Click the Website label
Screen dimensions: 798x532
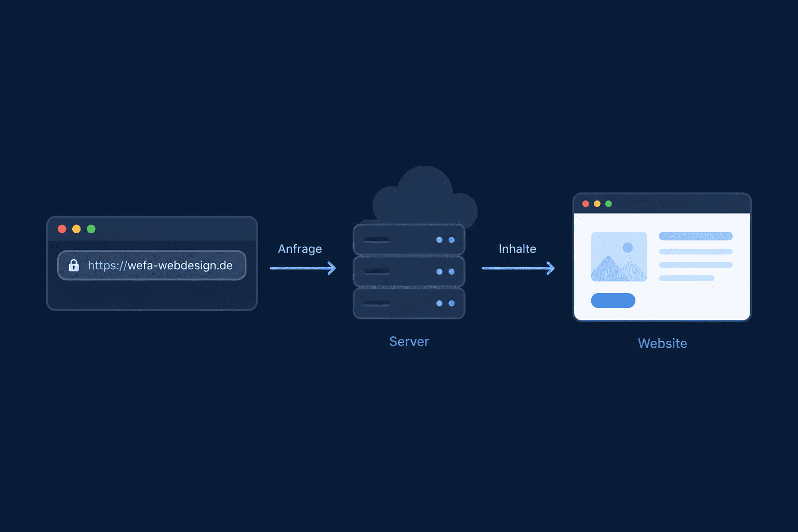[x=662, y=343]
